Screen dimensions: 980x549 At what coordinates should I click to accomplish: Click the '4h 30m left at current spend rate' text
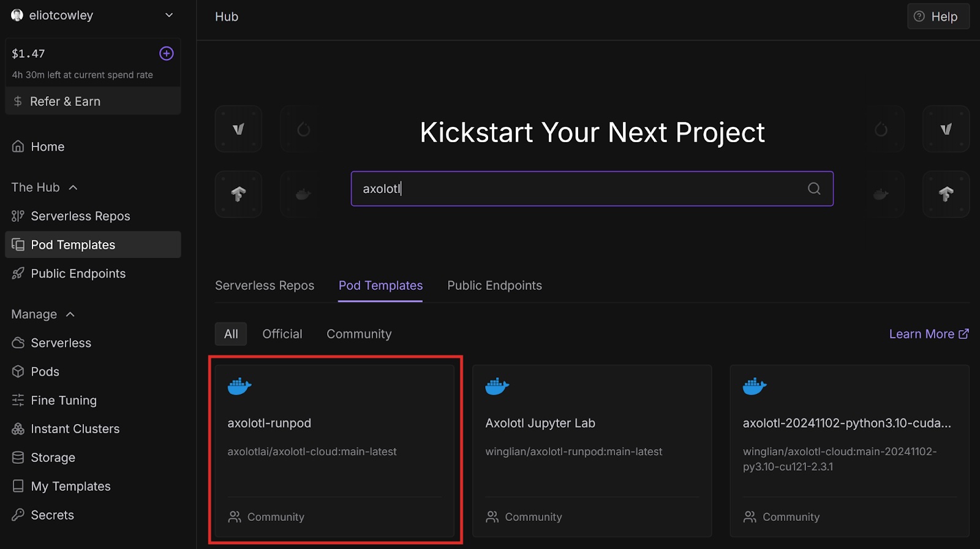83,75
